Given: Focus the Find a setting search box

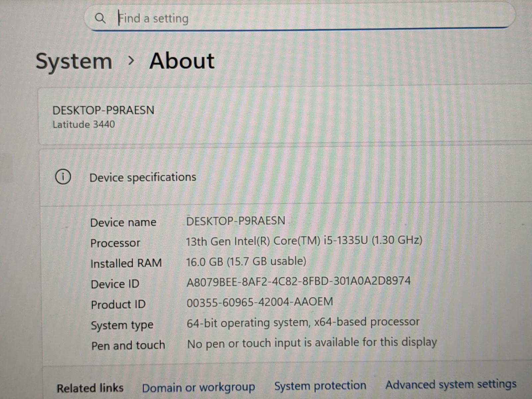Looking at the screenshot, I should pyautogui.click(x=299, y=17).
